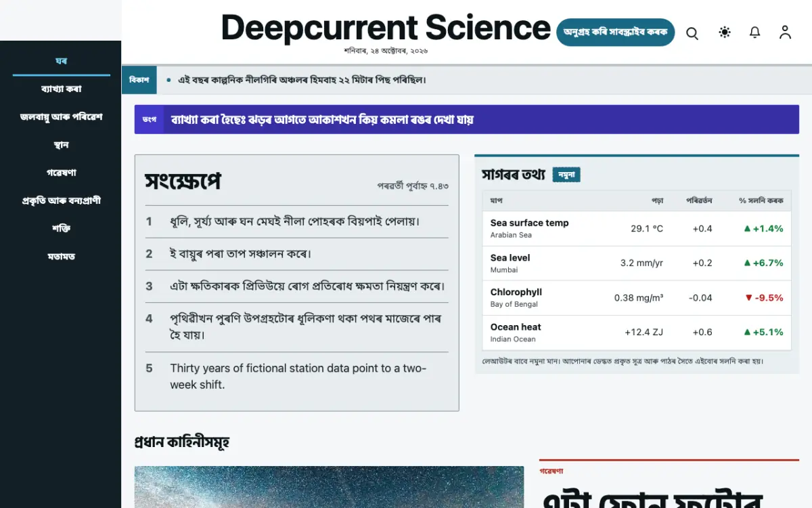Click the পৰৱৰ্তী পূৰ্বাহ্ন ৭.৪৩ timestamp
The image size is (812, 508).
413,186
